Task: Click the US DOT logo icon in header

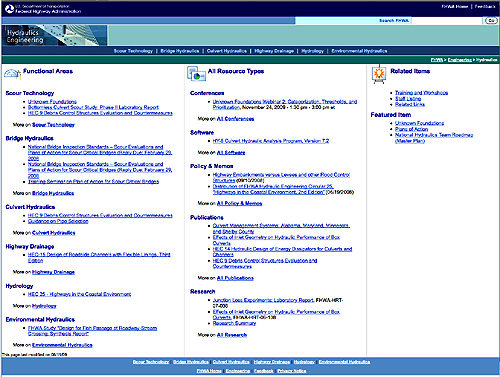Action: pos(9,9)
